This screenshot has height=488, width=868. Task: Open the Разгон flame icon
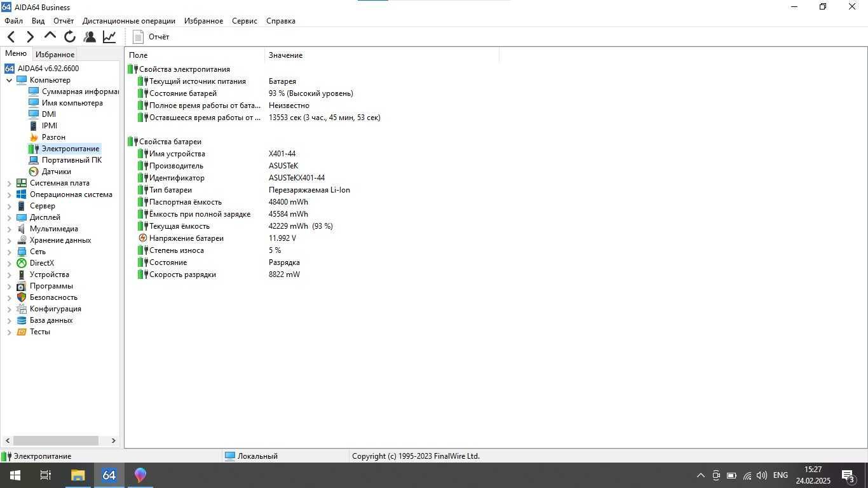tap(34, 137)
